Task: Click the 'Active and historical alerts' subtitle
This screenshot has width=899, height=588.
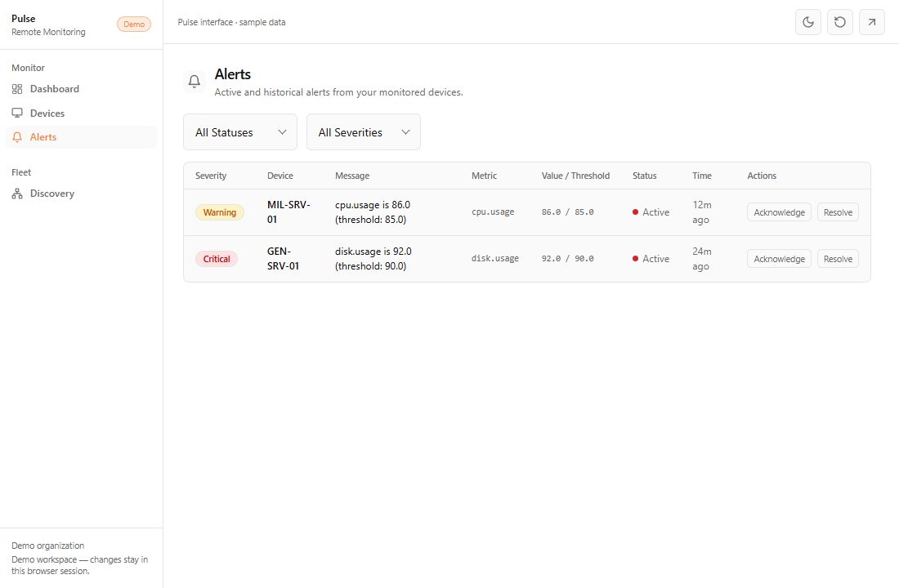Action: (338, 92)
